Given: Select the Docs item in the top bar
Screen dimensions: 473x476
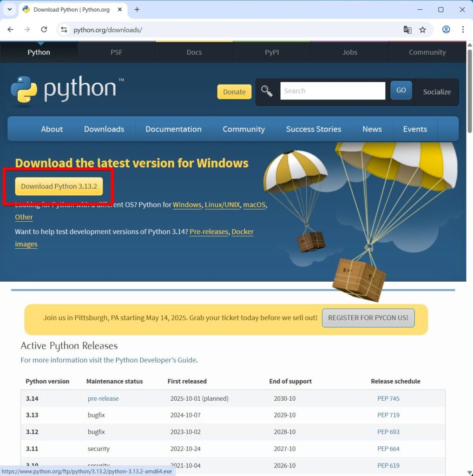Looking at the screenshot, I should tap(194, 52).
